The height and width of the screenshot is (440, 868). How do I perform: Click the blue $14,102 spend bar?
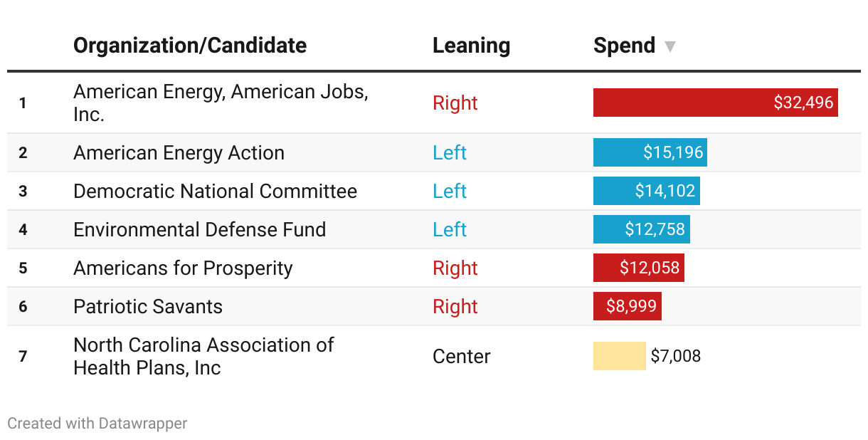646,191
